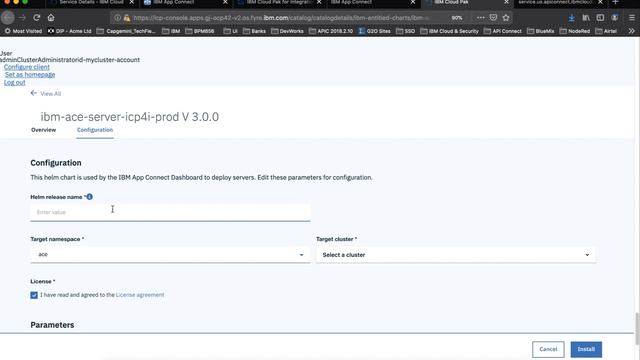Go back to previous page in browser
The height and width of the screenshot is (360, 640).
[7, 18]
